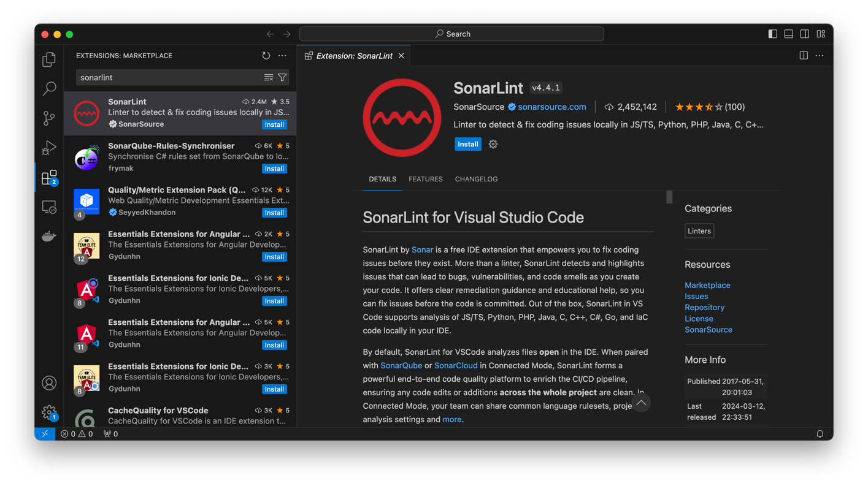Visit the sonarsource.com publisher link
Screen dimensions: 868x486
pos(551,107)
